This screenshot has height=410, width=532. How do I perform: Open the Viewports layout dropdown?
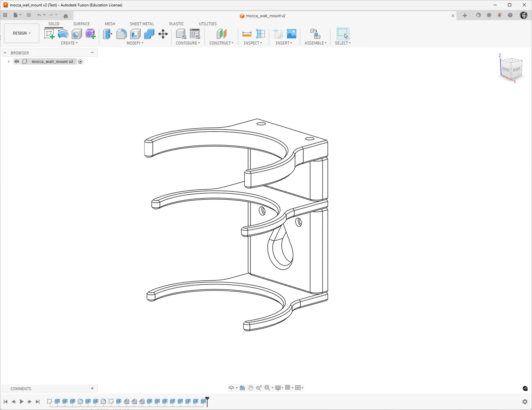point(299,388)
